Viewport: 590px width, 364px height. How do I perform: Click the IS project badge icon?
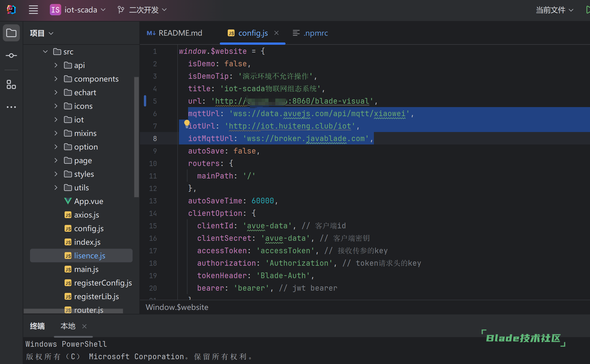[x=55, y=10]
